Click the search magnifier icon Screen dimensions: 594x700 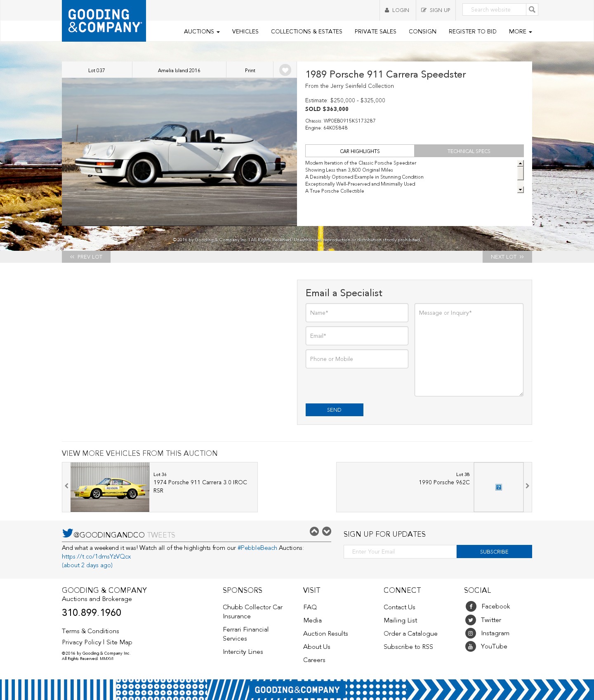pos(532,9)
